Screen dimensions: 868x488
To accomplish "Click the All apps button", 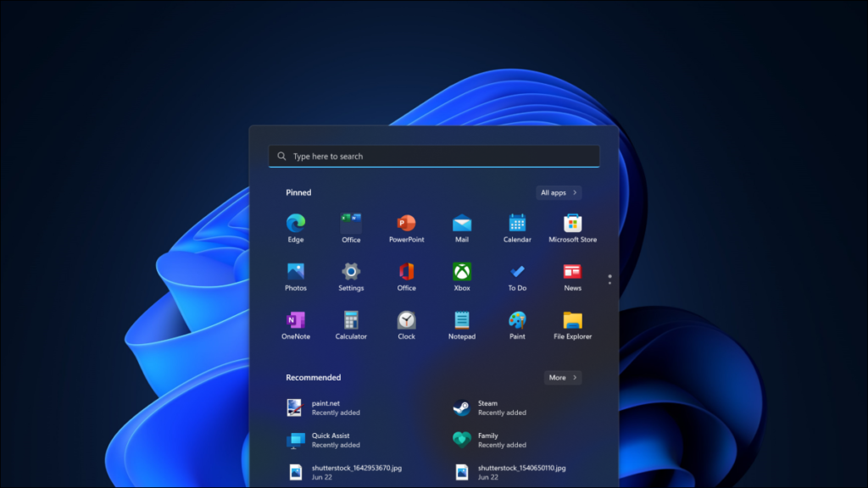I will click(558, 192).
